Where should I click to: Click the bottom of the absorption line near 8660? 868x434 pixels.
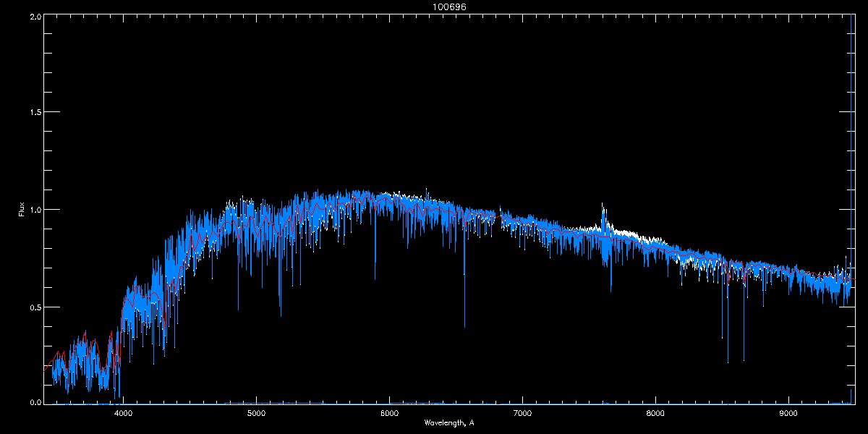coord(744,359)
